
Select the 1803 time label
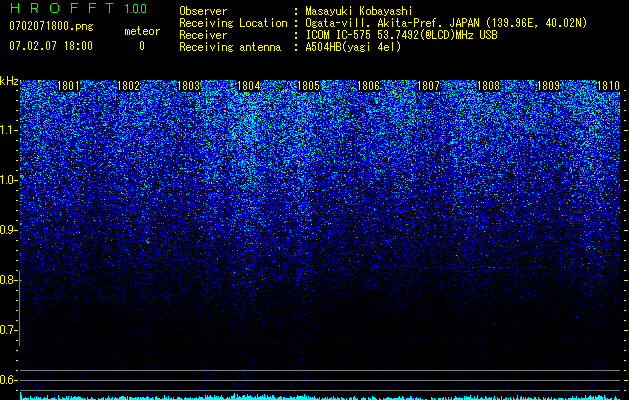[188, 86]
